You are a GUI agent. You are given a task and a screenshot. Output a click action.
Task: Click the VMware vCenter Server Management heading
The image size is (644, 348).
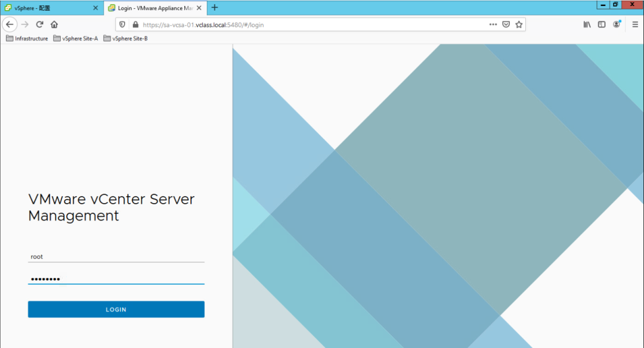pos(112,207)
